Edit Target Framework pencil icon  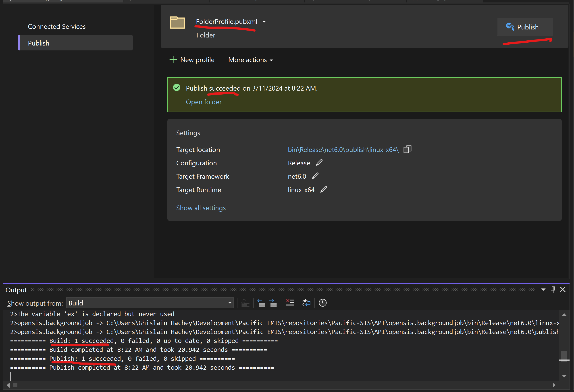point(315,176)
